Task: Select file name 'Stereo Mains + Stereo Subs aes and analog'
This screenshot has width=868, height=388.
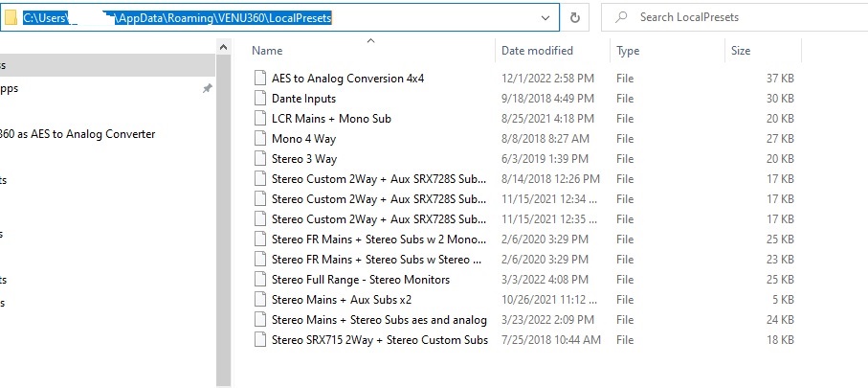Action: pyautogui.click(x=379, y=320)
